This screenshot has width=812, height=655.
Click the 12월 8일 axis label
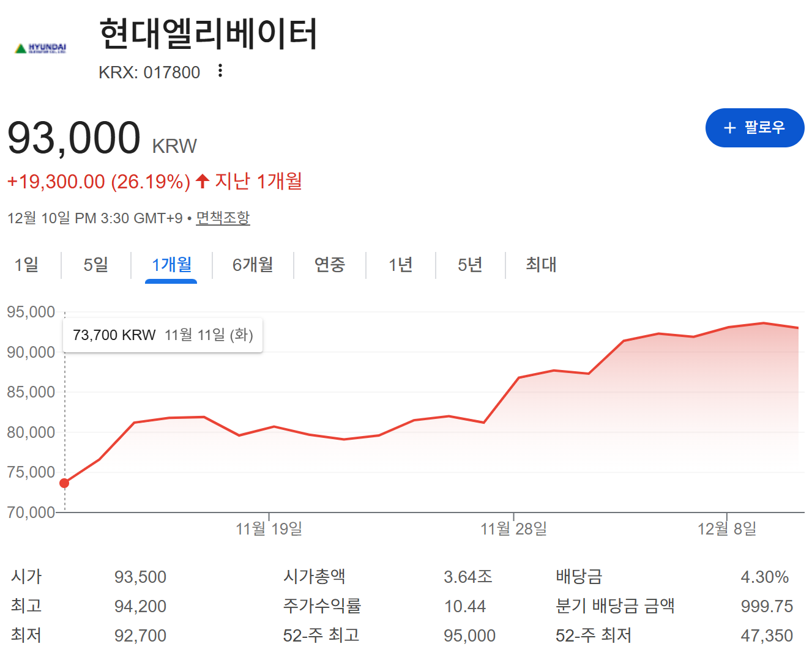(727, 528)
